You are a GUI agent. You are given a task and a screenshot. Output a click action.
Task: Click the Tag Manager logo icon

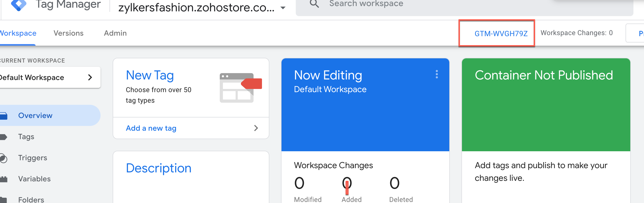pyautogui.click(x=18, y=5)
